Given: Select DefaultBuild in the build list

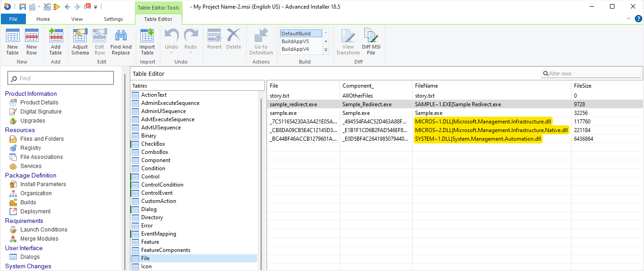Looking at the screenshot, I should point(301,34).
